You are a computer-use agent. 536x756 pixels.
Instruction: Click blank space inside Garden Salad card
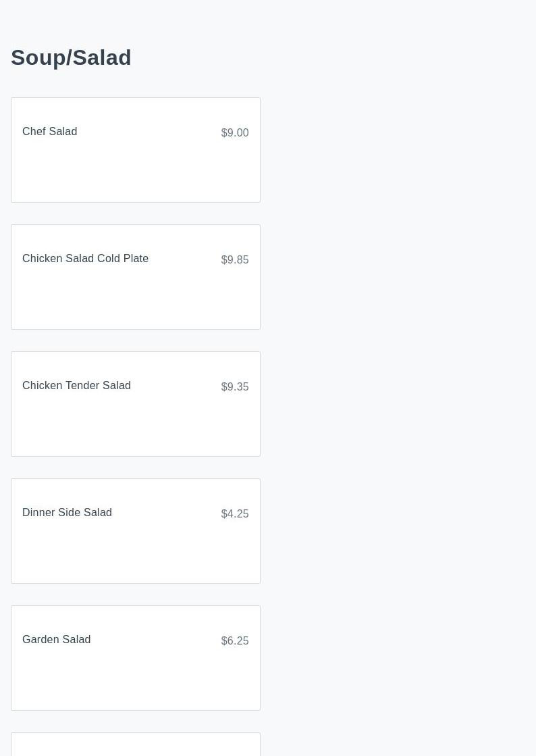coord(135,684)
